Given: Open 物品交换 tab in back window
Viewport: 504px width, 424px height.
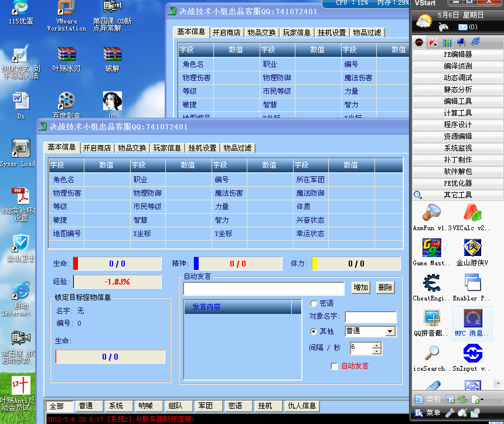Looking at the screenshot, I should (261, 33).
